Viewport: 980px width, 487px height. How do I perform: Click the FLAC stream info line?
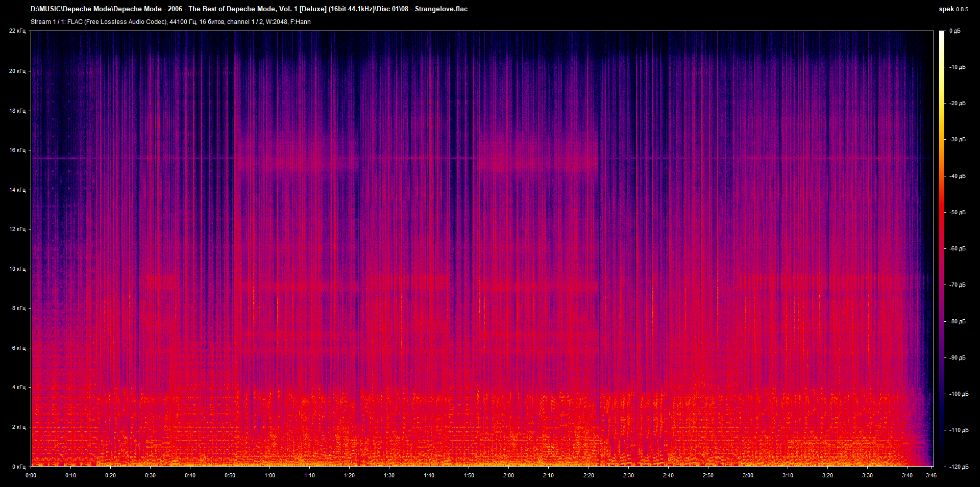[170, 22]
